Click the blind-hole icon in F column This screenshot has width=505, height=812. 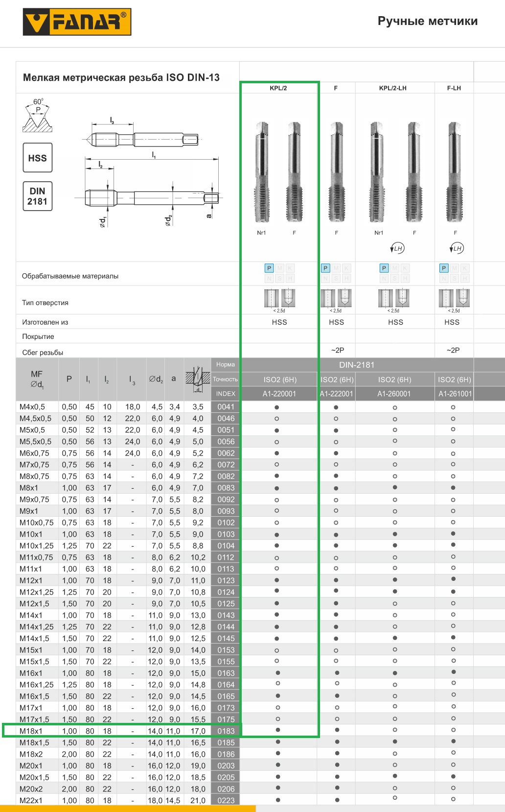(344, 298)
